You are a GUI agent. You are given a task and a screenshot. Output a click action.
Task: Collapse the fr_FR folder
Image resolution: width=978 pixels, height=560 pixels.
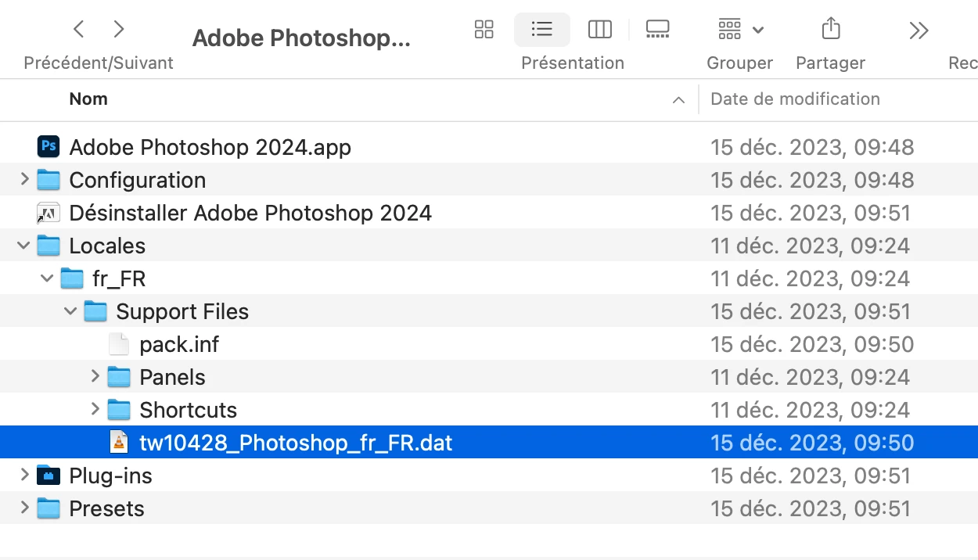[x=48, y=278]
